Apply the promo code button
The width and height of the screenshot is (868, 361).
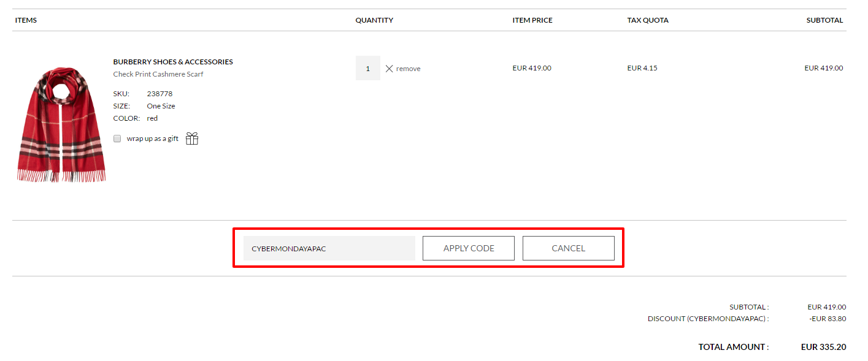469,248
